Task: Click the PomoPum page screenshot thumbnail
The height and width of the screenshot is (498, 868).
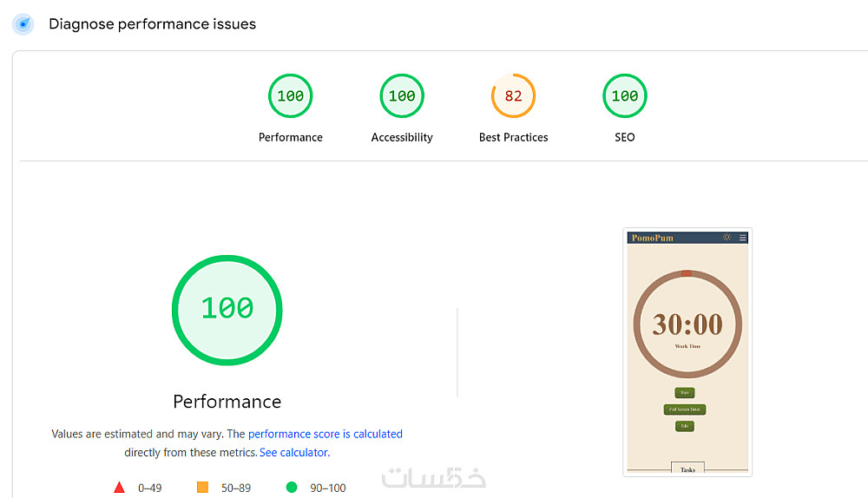Action: 687,352
